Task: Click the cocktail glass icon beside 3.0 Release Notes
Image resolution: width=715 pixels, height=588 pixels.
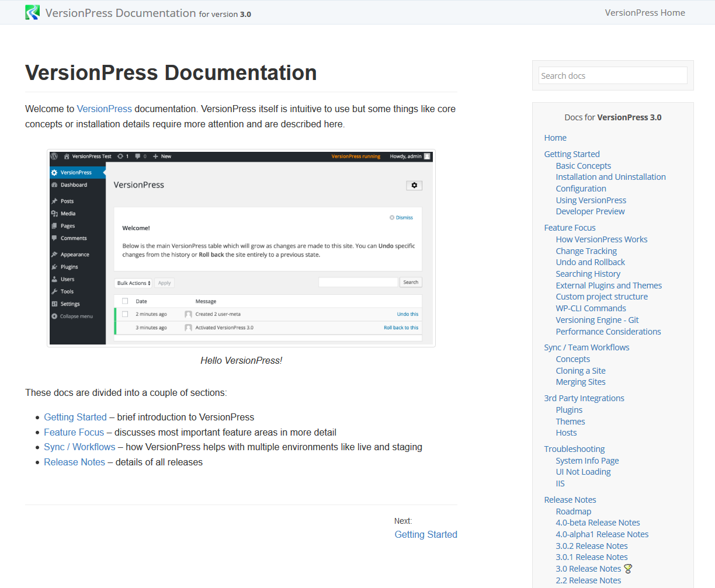Action: (628, 568)
